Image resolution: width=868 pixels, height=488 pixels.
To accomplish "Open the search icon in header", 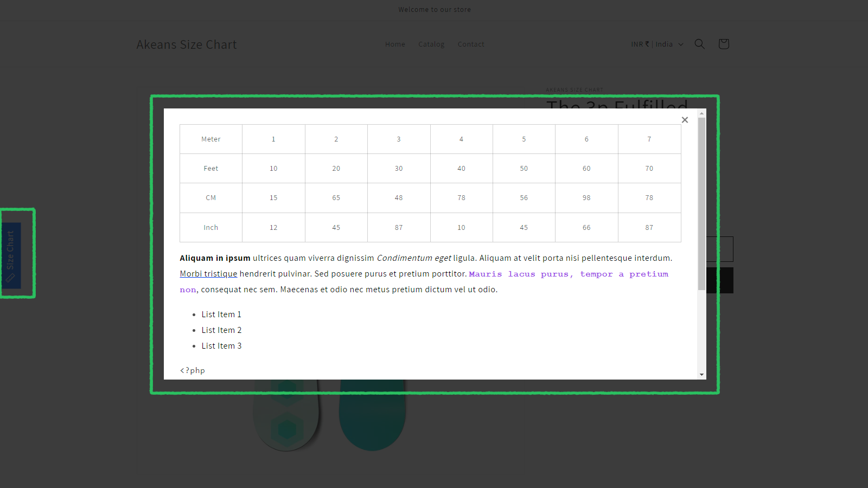I will (x=700, y=44).
